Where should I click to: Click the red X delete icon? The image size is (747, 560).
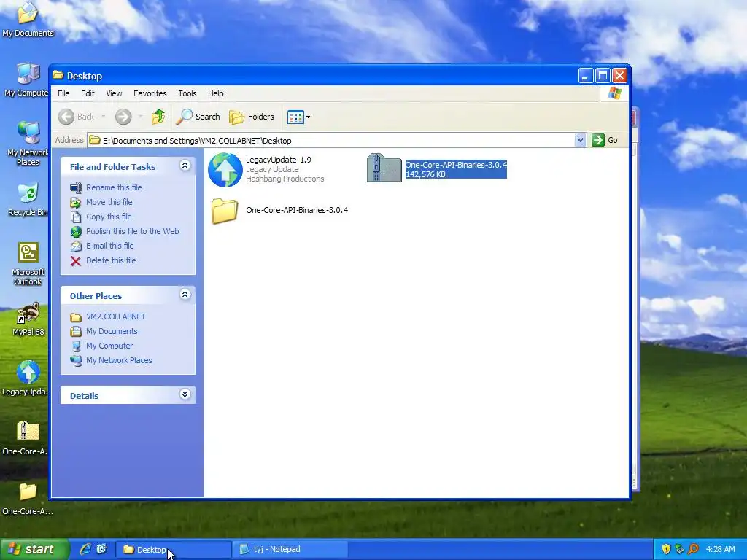point(76,261)
